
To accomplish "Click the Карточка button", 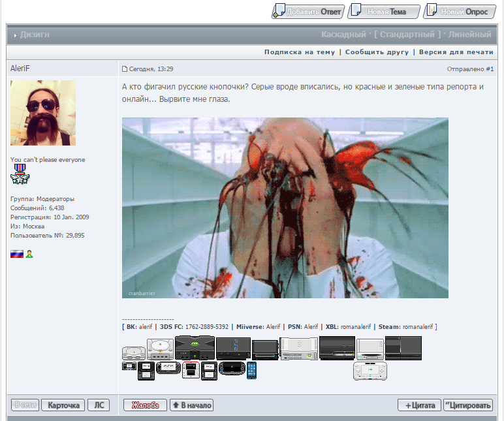I will click(63, 405).
